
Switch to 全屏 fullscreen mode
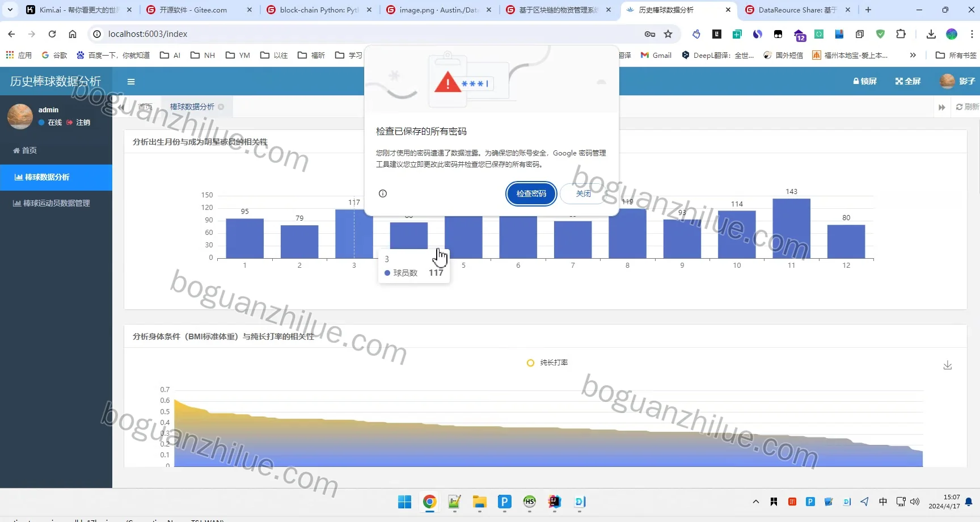(908, 81)
